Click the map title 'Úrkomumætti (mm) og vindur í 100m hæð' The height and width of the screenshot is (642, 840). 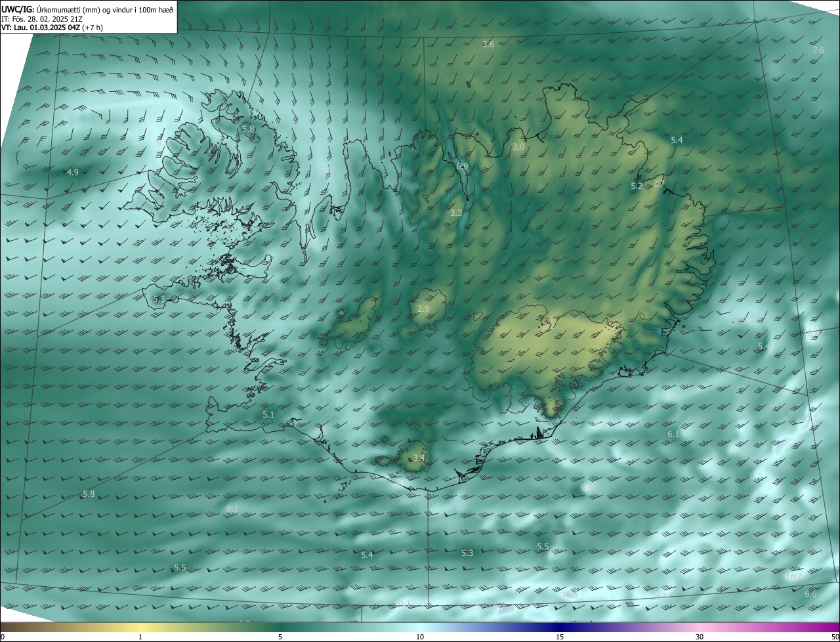105,9
